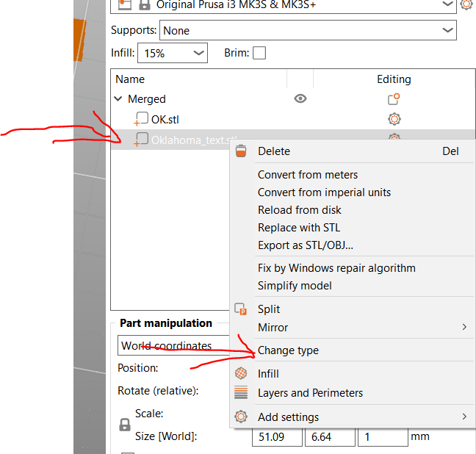Open the Mirror submenu

click(352, 328)
